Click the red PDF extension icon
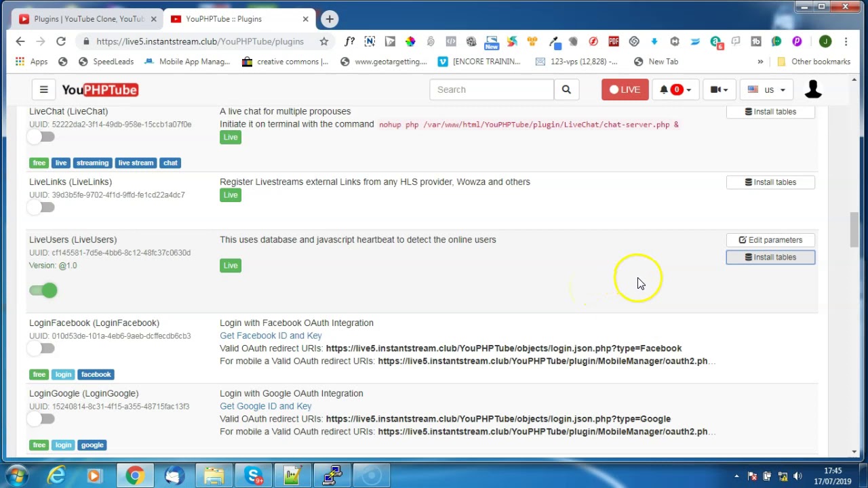The width and height of the screenshot is (868, 488). point(614,41)
